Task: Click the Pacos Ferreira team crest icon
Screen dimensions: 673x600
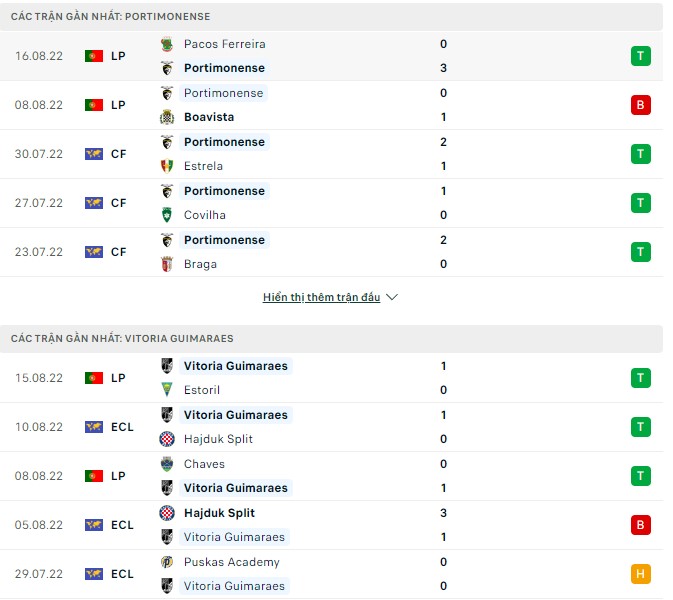Action: click(x=167, y=44)
